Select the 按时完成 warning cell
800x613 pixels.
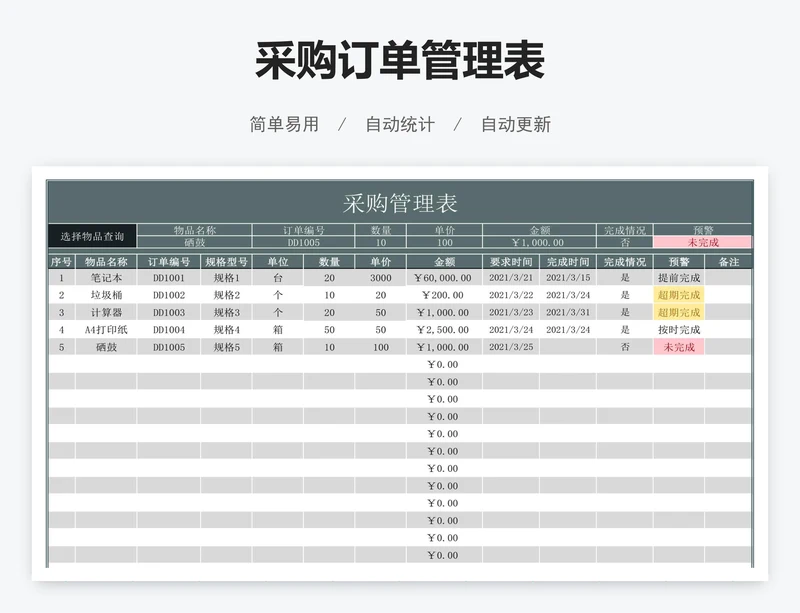pyautogui.click(x=679, y=330)
